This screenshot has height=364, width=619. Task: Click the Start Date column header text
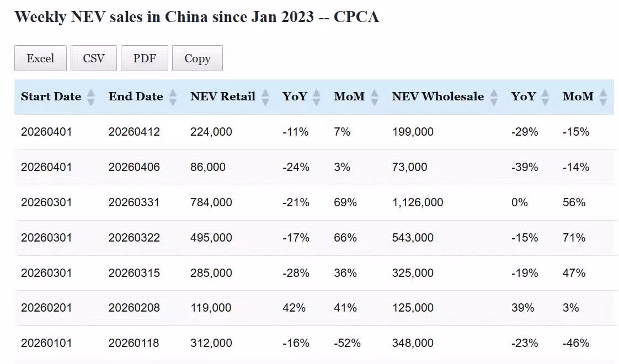51,97
